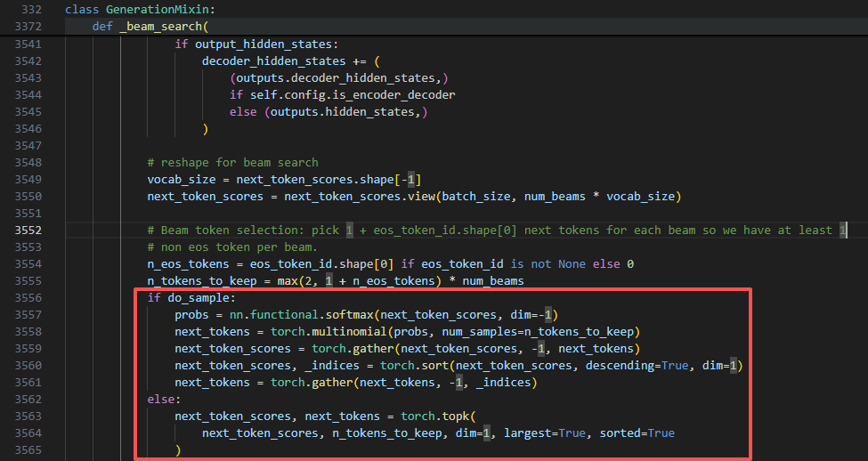Click line number 3556

[28, 298]
